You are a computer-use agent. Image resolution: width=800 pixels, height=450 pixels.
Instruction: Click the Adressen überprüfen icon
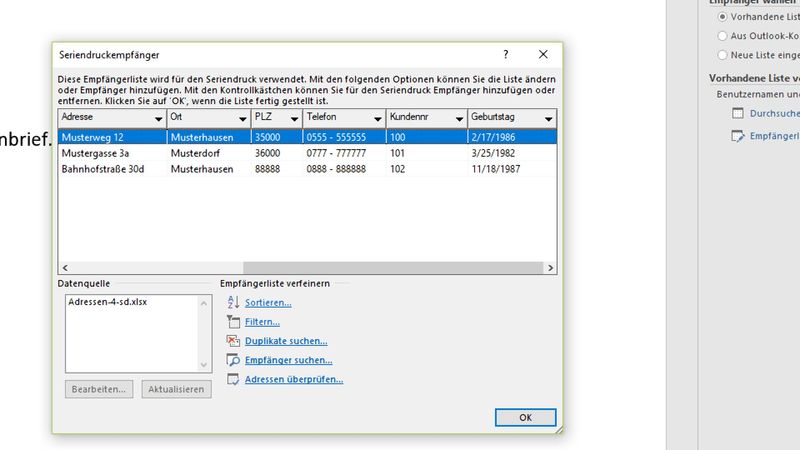click(234, 379)
